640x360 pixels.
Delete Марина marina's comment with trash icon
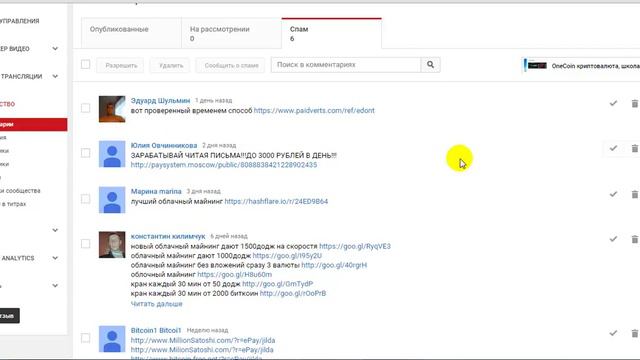(635, 195)
